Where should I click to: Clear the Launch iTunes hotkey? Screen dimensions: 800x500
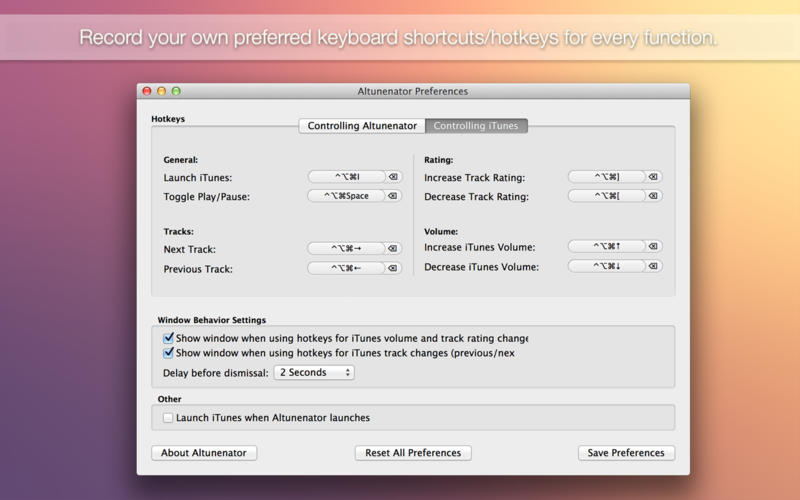[393, 177]
